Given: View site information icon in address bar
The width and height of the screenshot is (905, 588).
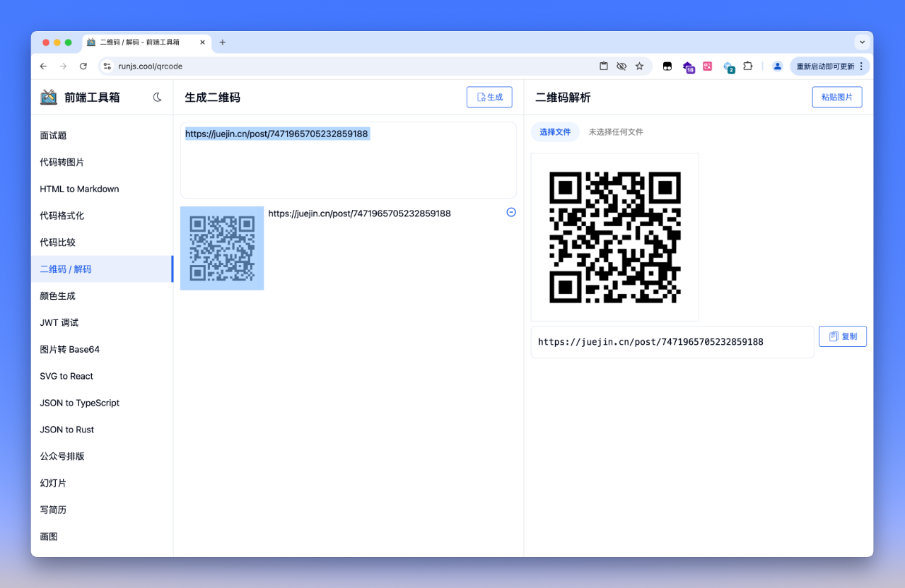Looking at the screenshot, I should tap(107, 66).
